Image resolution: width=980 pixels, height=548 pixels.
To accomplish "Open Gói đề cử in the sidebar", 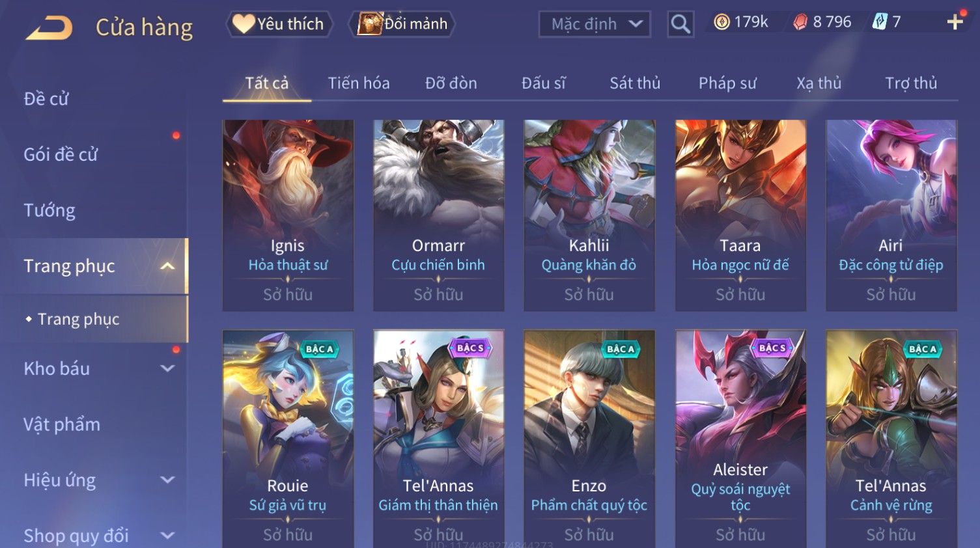I will point(61,155).
